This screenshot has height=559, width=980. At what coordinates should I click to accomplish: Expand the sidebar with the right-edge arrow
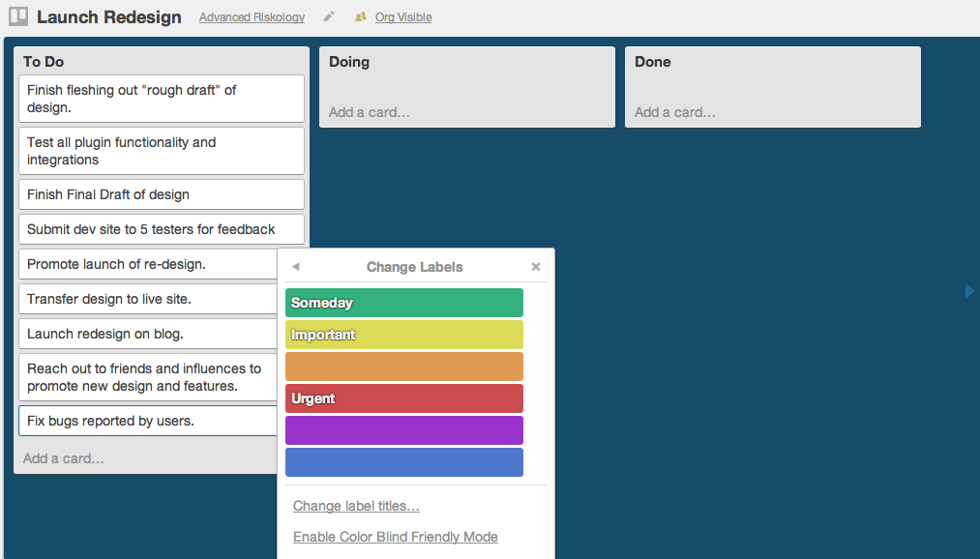tap(969, 290)
